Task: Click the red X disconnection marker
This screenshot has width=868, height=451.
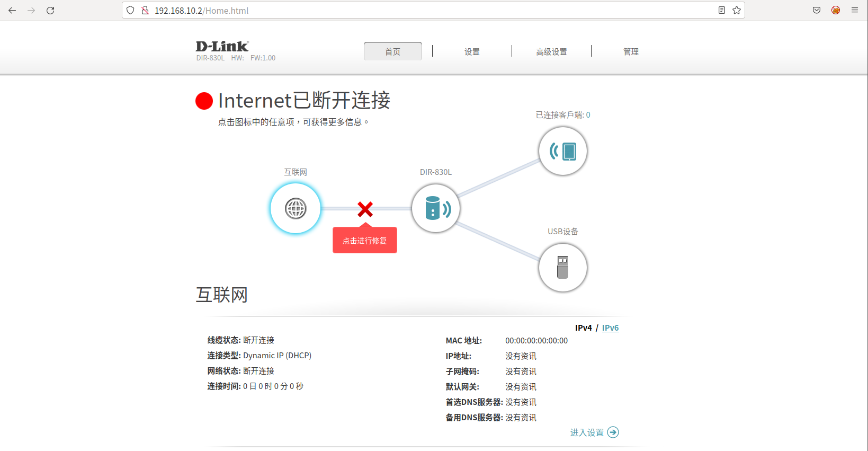Action: pos(365,209)
